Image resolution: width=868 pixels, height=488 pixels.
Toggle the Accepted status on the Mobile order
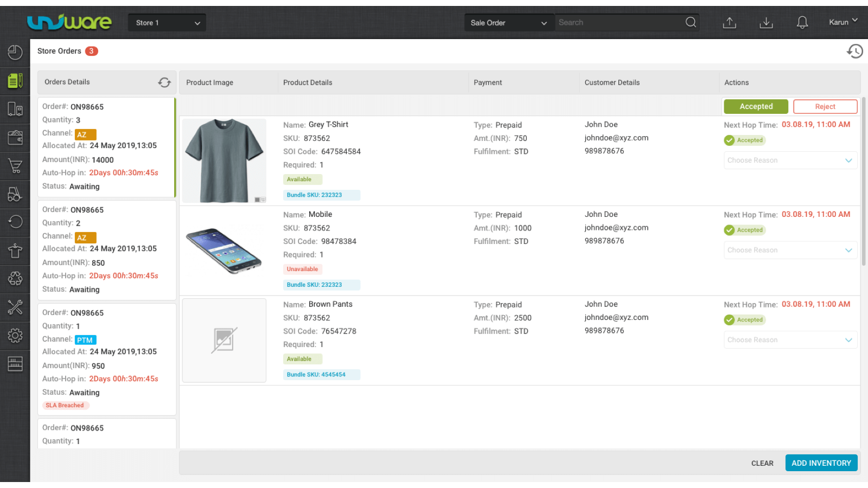pos(745,230)
